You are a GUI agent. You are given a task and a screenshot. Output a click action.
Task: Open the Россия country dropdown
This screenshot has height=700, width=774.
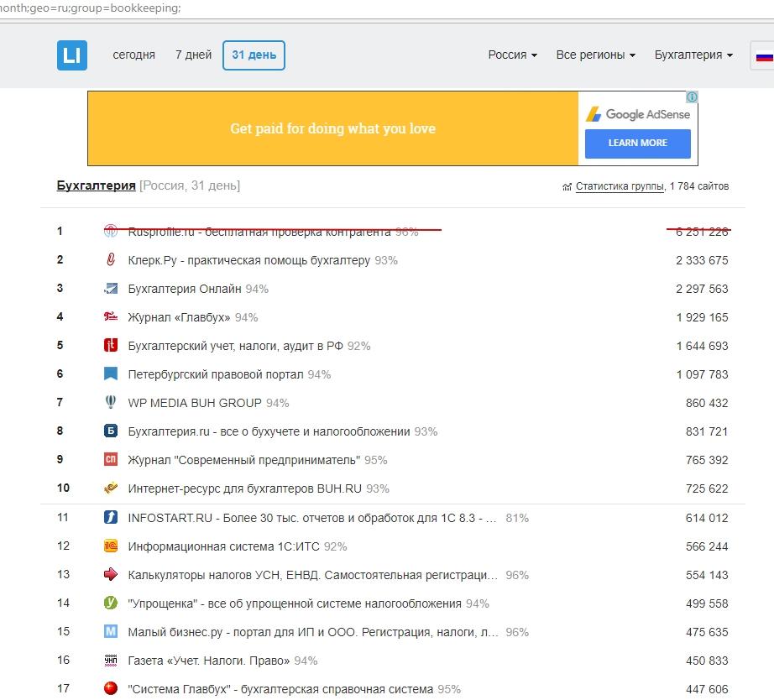tap(512, 55)
